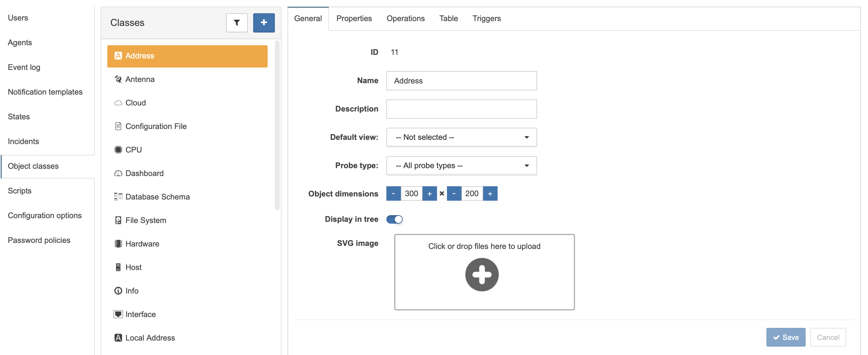Screen dimensions: 868x355
Task: Open the General tab
Action: click(308, 18)
